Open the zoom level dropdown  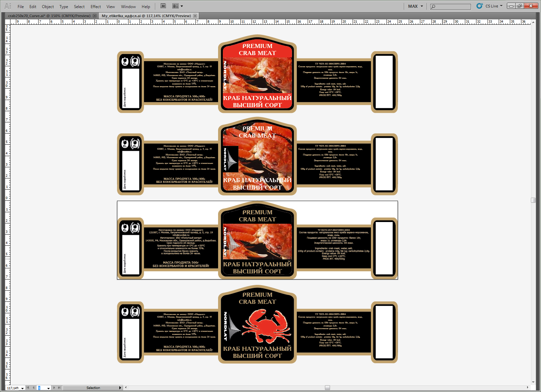(x=23, y=388)
